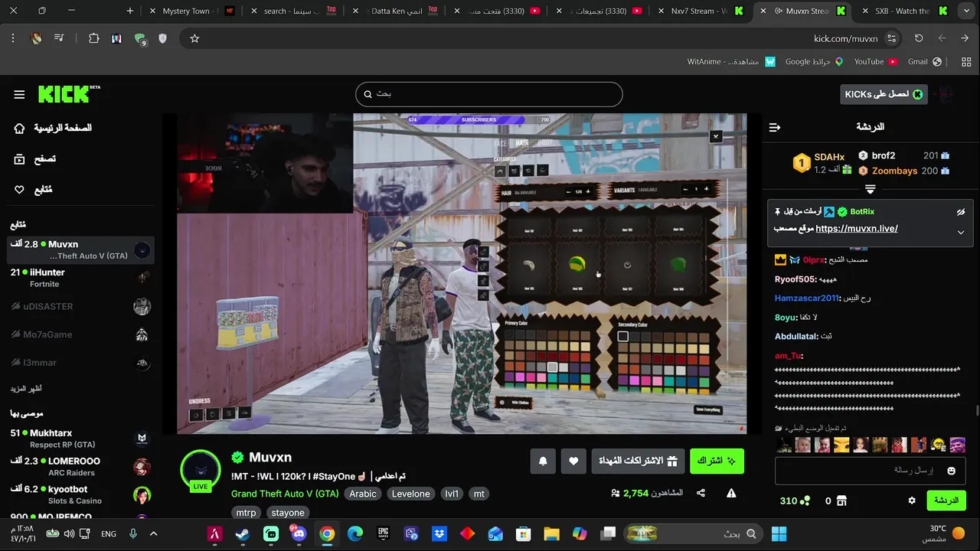980x551 pixels.
Task: Open iiHunter channel in sidebar
Action: point(80,278)
